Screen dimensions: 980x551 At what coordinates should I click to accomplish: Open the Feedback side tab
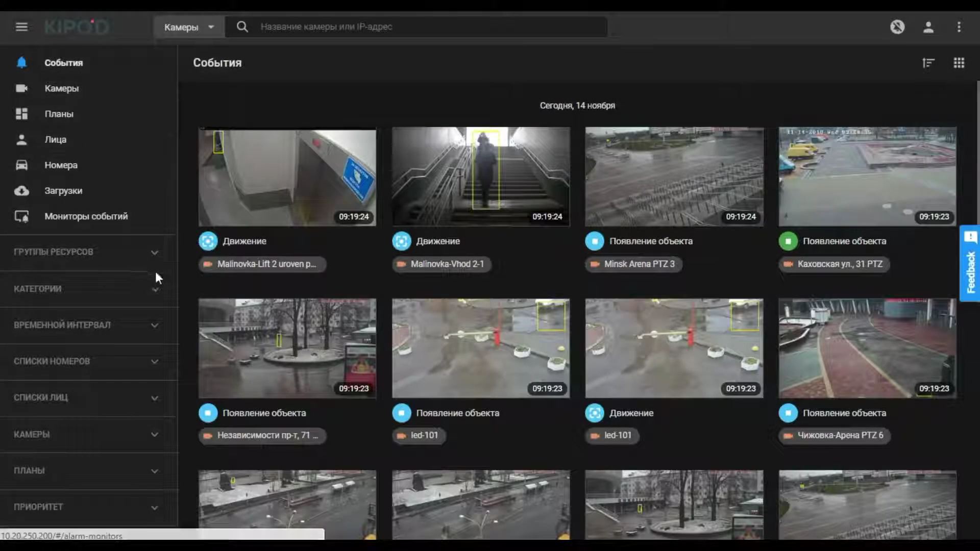coord(970,263)
